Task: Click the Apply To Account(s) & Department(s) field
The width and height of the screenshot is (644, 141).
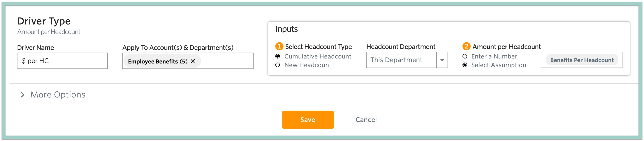Action: pyautogui.click(x=188, y=61)
